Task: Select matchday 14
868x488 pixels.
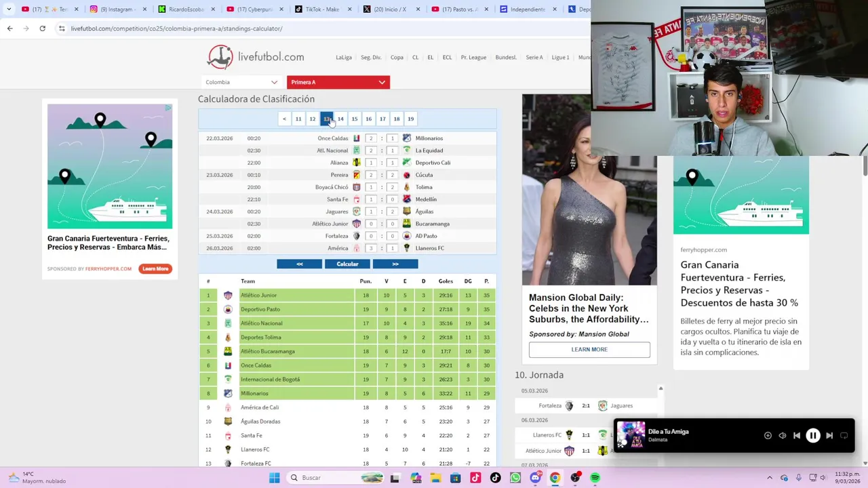Action: (340, 119)
